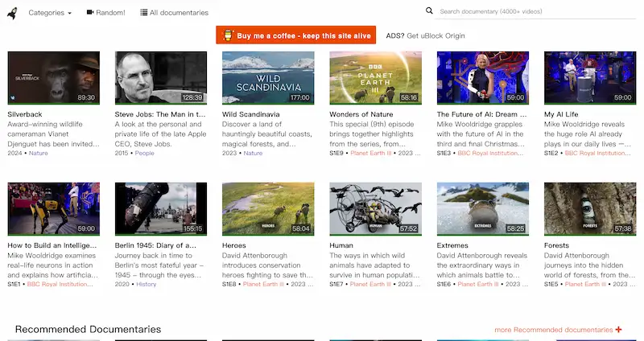644x341 pixels.
Task: Click the Random! documentary link
Action: (106, 13)
